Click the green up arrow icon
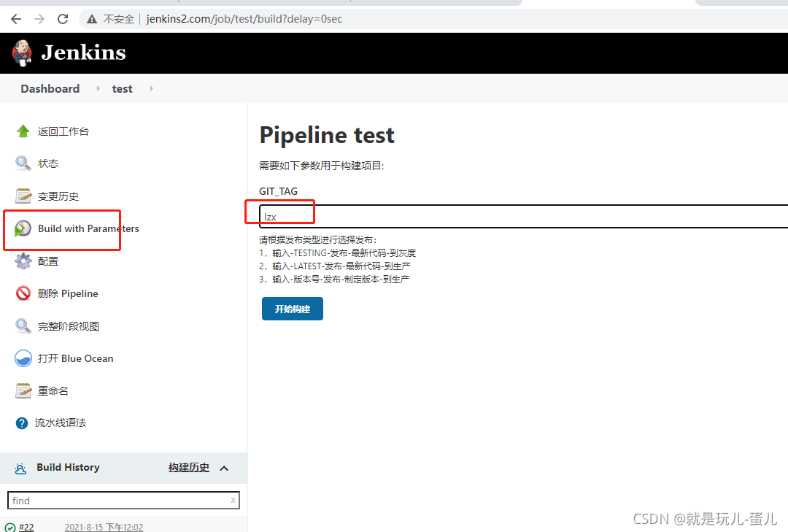The image size is (788, 532). [x=23, y=131]
